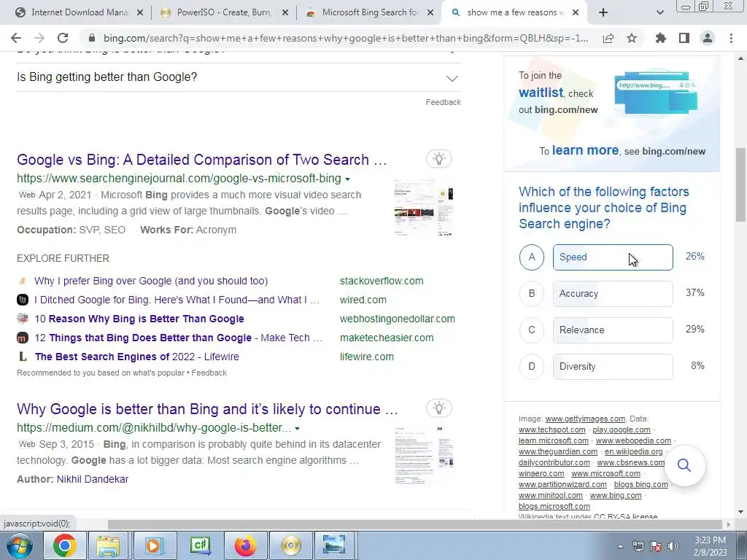Screen dimensions: 747x560
Task: Open en.wikipedia.org data source link
Action: coord(634,451)
